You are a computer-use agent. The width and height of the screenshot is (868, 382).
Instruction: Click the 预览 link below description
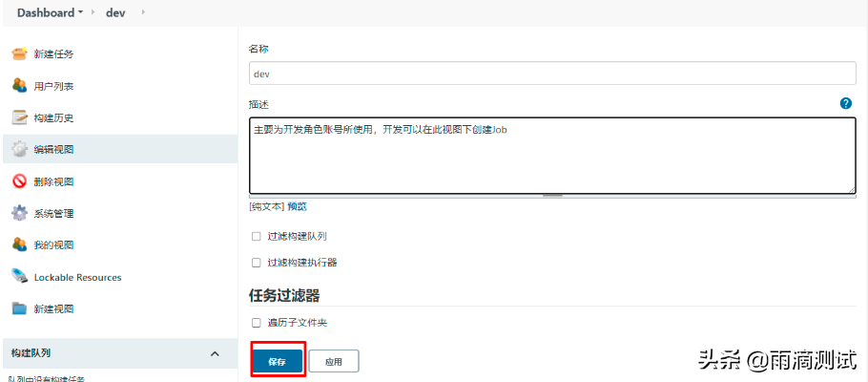tap(298, 207)
